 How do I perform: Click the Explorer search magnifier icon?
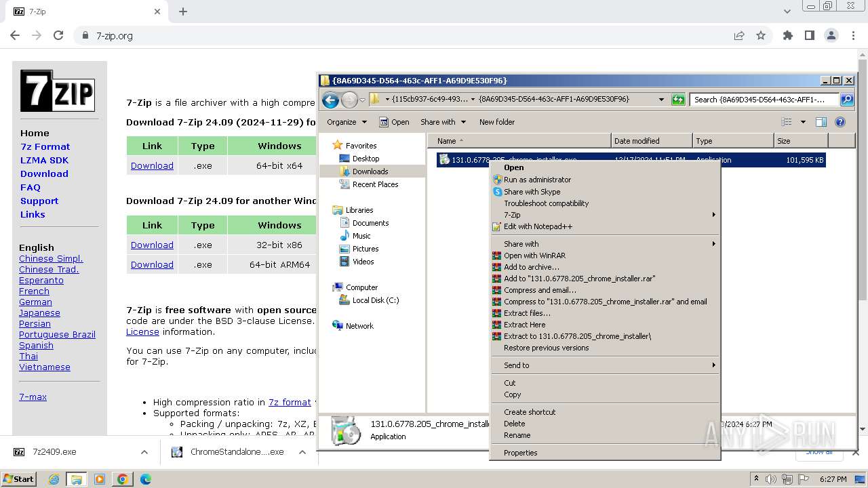click(847, 100)
